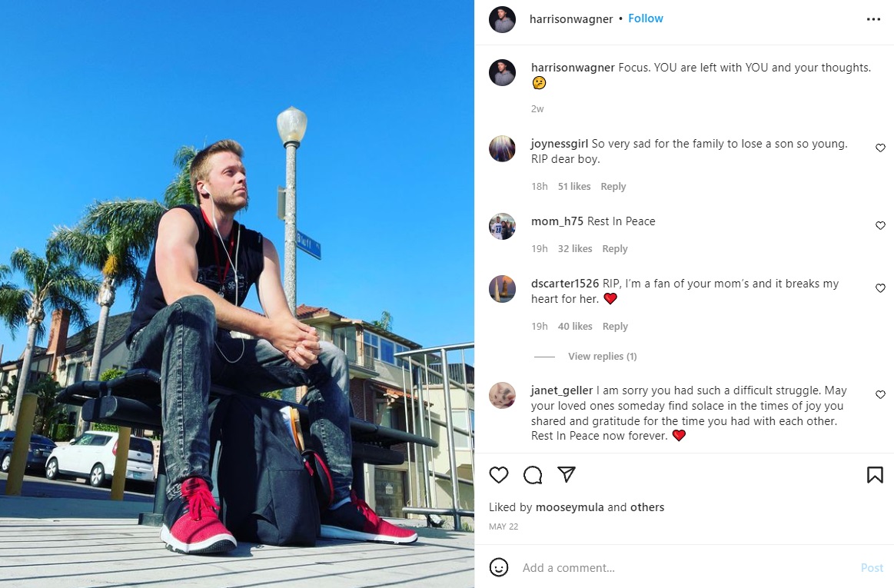
Task: Open mooseymula profile from likes
Action: click(x=569, y=507)
